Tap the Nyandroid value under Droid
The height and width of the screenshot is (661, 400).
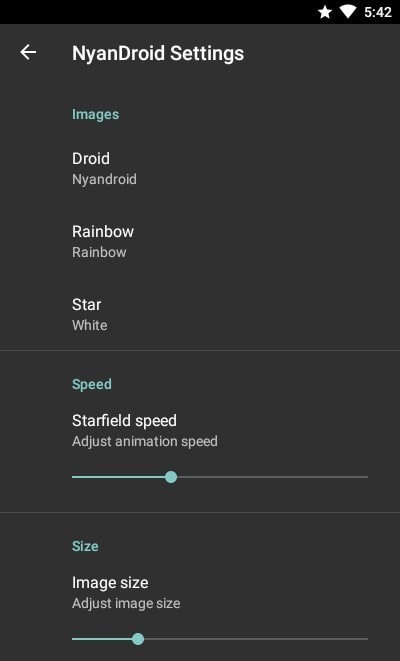click(104, 179)
